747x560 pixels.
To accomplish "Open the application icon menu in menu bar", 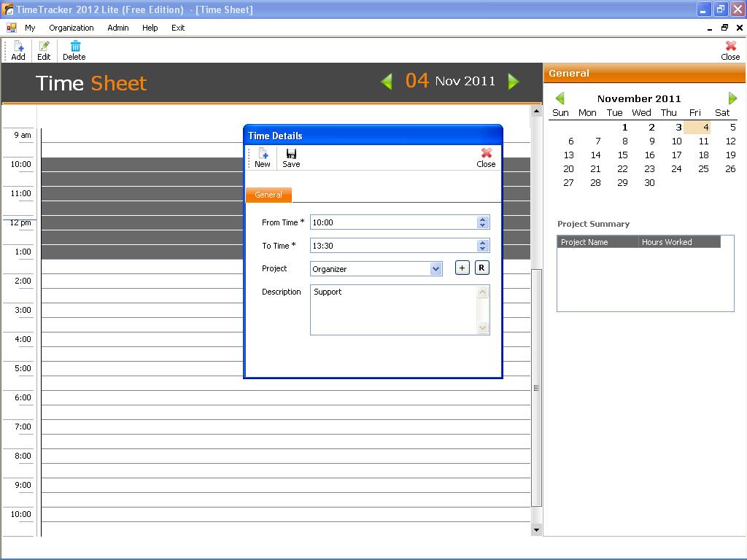I will [12, 28].
